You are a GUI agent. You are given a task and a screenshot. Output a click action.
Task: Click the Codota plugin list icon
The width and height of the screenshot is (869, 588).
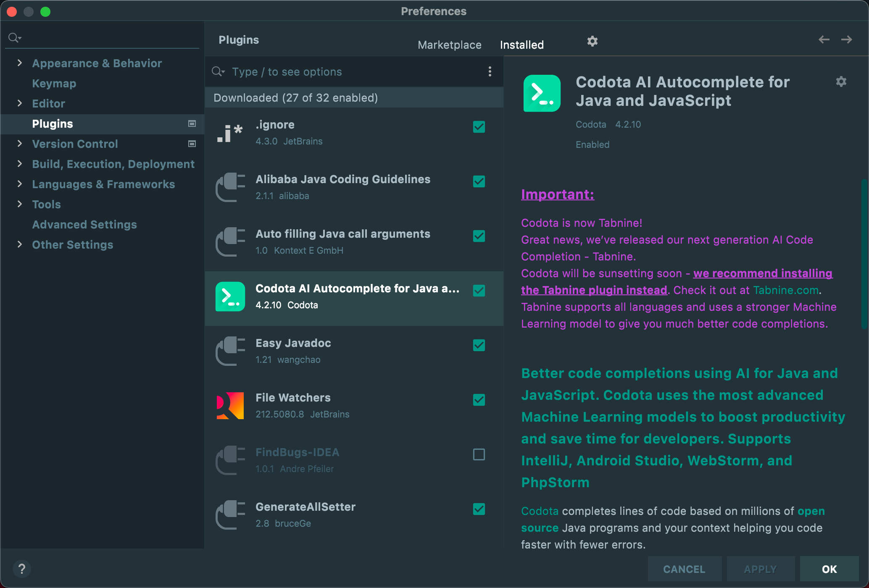230,297
